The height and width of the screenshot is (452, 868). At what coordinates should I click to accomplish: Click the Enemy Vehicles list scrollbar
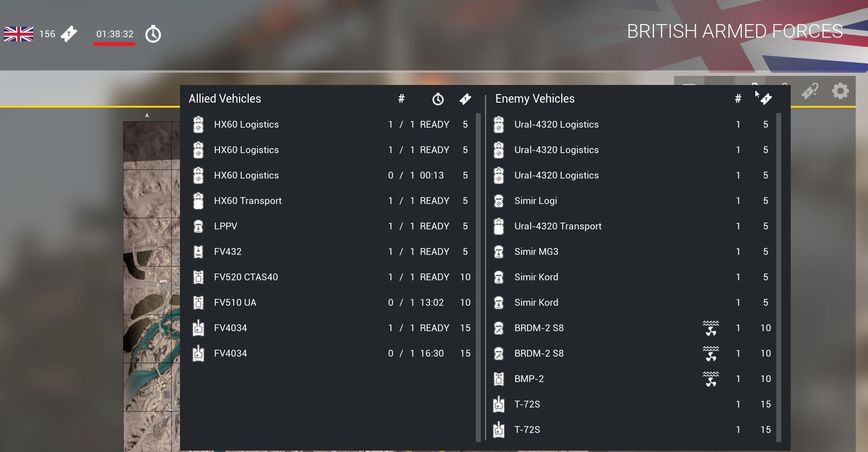[778, 277]
